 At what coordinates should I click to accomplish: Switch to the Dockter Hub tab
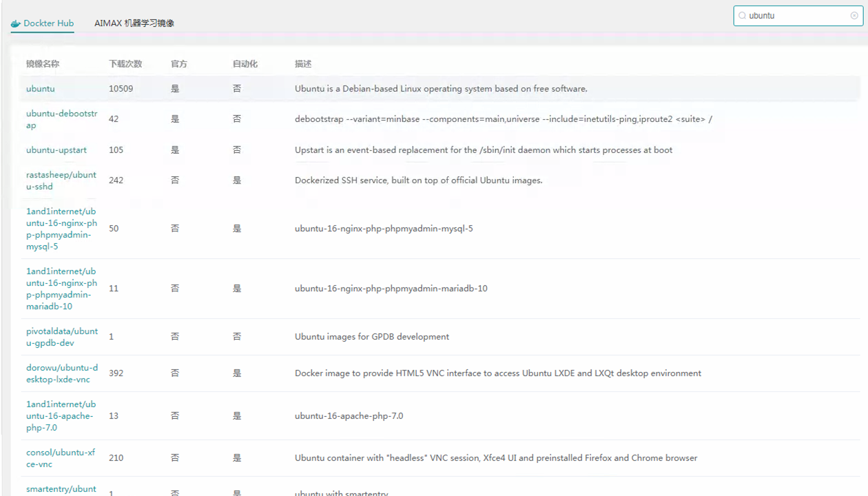tap(43, 23)
